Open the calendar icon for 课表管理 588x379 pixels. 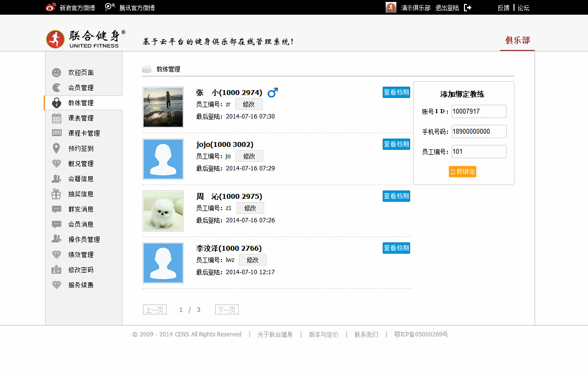click(x=57, y=118)
